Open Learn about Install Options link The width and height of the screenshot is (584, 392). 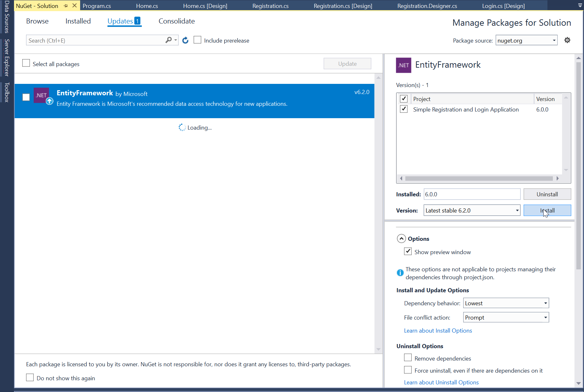pos(438,330)
